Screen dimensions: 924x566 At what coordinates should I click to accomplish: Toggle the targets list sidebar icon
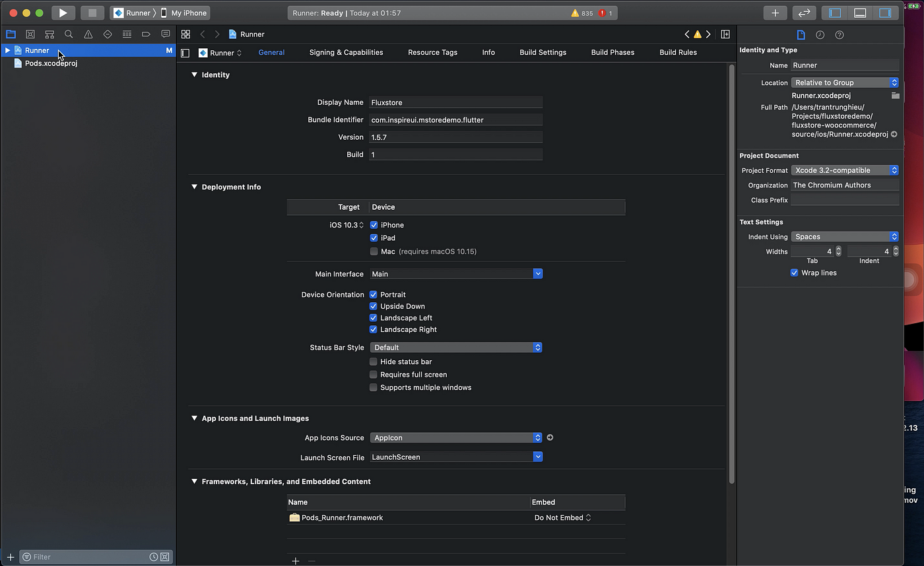click(x=185, y=53)
